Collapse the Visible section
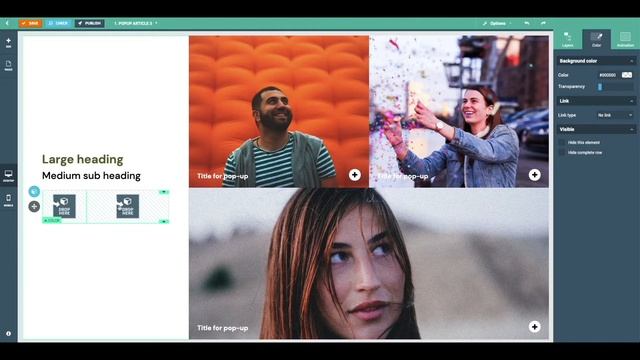640x360 pixels. (596, 129)
